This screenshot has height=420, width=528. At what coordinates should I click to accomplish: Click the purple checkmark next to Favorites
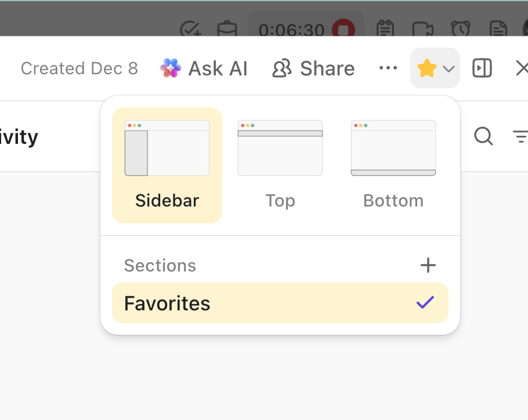tap(425, 302)
